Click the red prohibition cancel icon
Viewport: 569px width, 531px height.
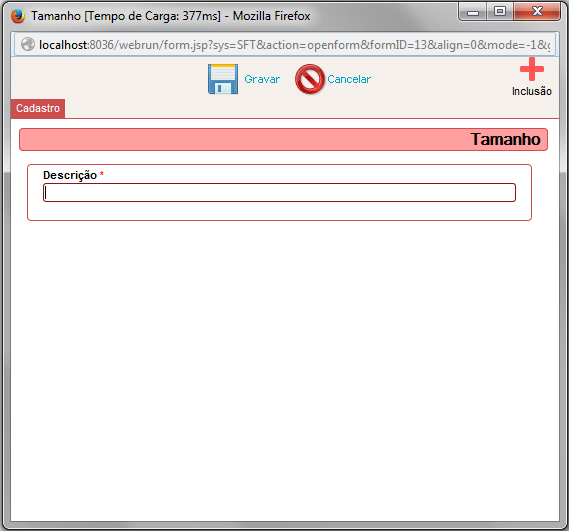point(310,79)
